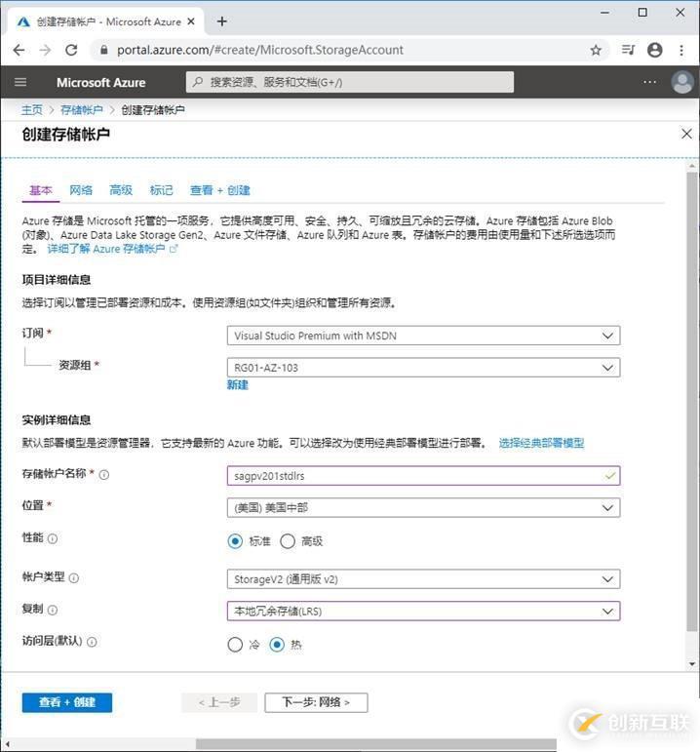Choose 冷 access tier
This screenshot has width=700, height=752.
tap(235, 645)
